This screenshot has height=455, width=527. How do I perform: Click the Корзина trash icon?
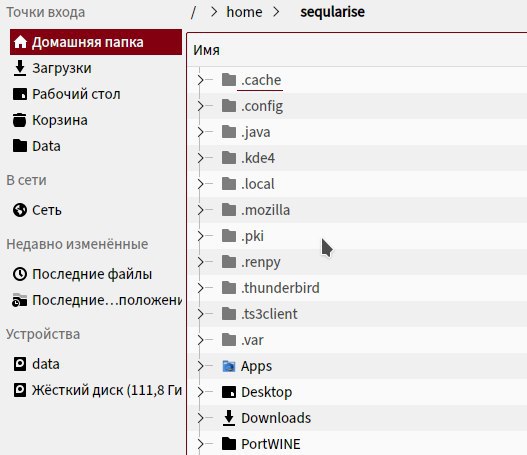point(20,120)
